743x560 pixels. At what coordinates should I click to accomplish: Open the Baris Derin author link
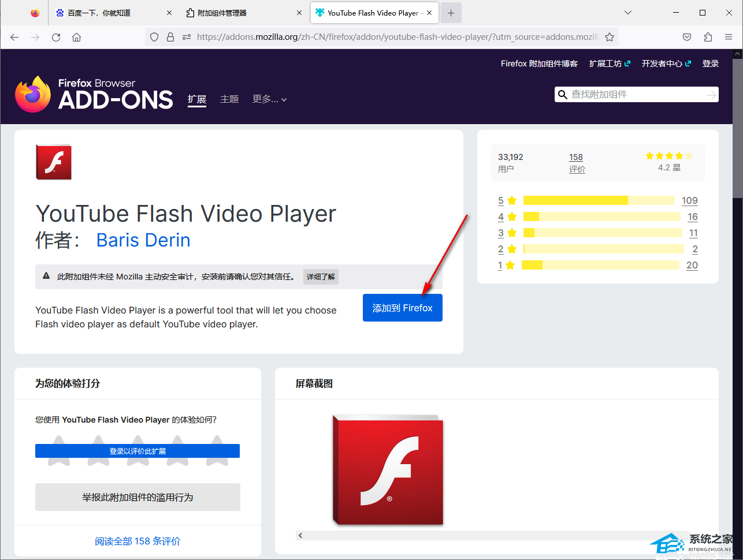coord(143,240)
